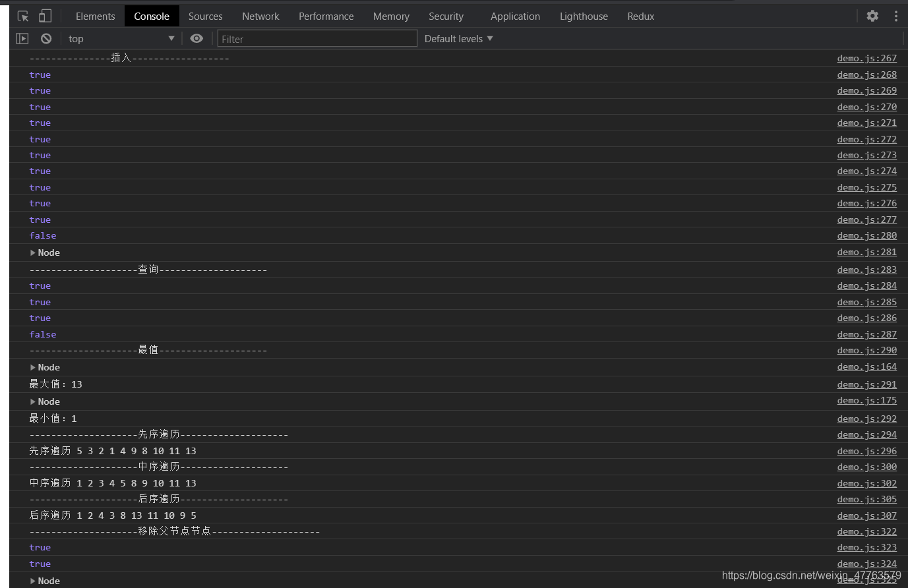The image size is (908, 588).
Task: Open the Redux tab
Action: [640, 16]
